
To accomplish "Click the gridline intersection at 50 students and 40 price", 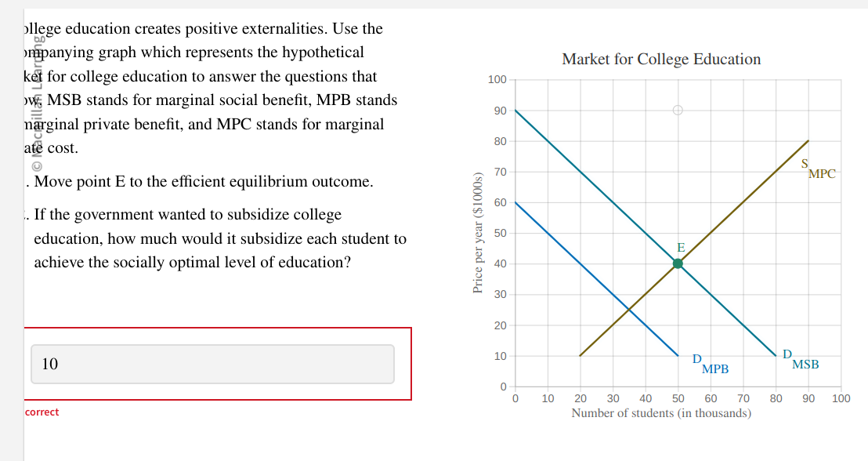I will click(x=677, y=263).
